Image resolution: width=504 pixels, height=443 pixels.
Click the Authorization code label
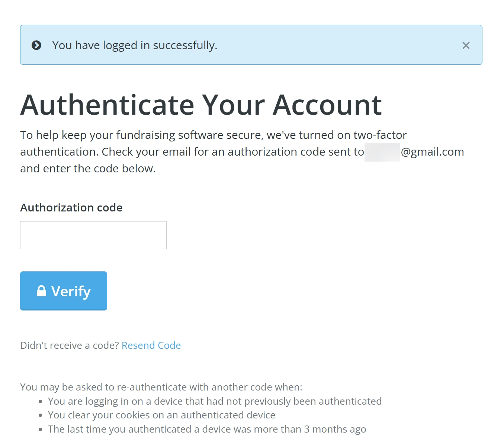(x=71, y=208)
